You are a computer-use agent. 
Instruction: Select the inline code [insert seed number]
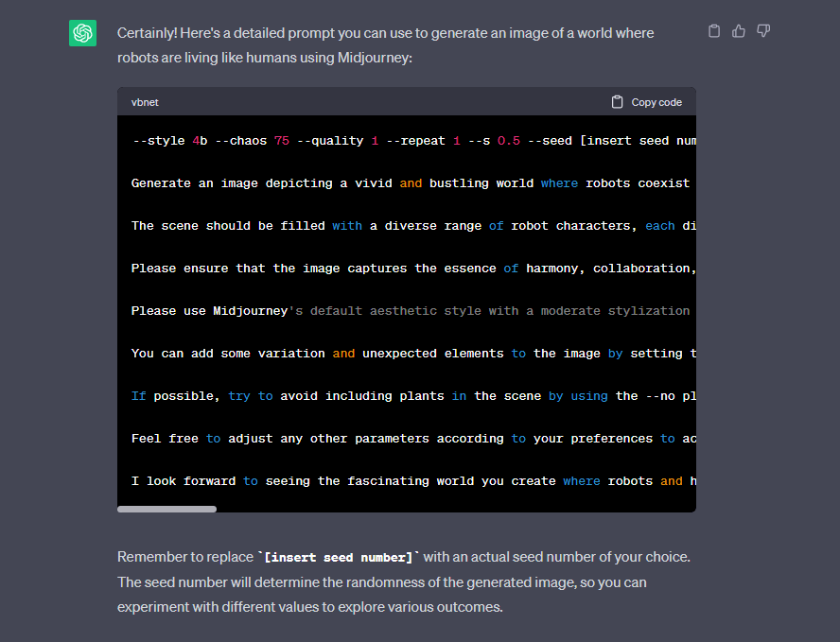point(340,557)
